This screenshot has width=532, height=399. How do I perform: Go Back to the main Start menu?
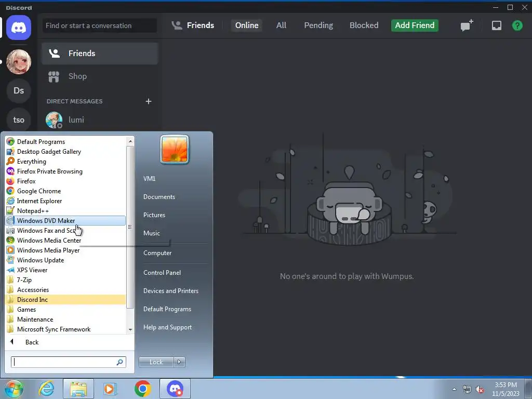70,342
